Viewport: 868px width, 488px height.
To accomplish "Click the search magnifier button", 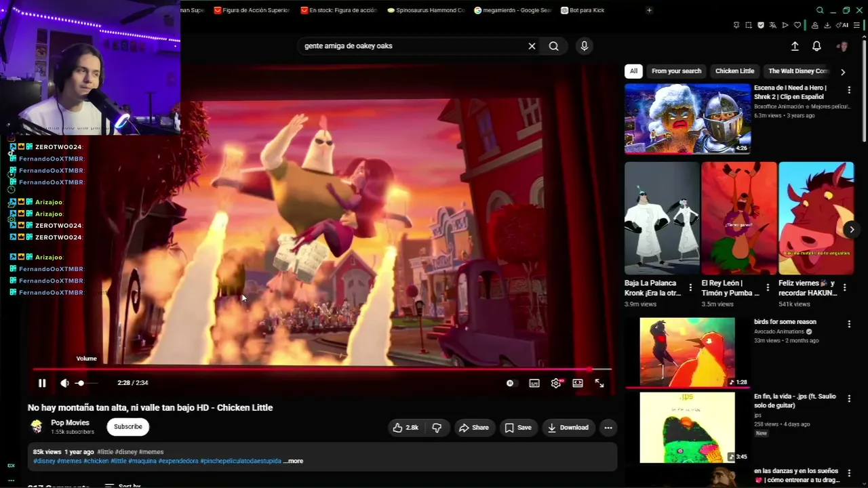I will click(x=554, y=46).
